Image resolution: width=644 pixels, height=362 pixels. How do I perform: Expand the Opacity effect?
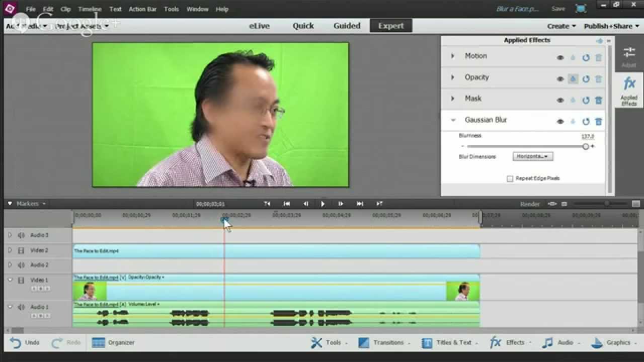[x=452, y=77]
